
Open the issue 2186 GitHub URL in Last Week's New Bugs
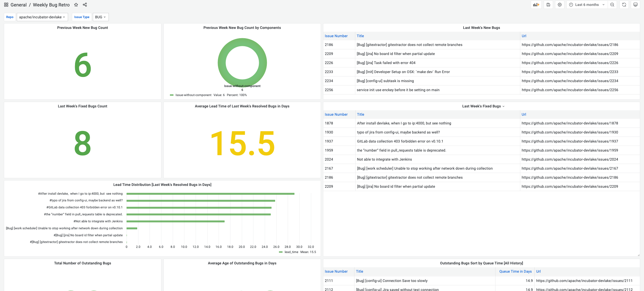pyautogui.click(x=570, y=45)
